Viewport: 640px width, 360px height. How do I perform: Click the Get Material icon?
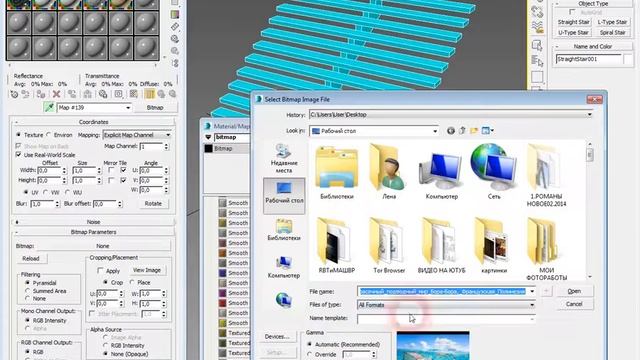coord(14,94)
